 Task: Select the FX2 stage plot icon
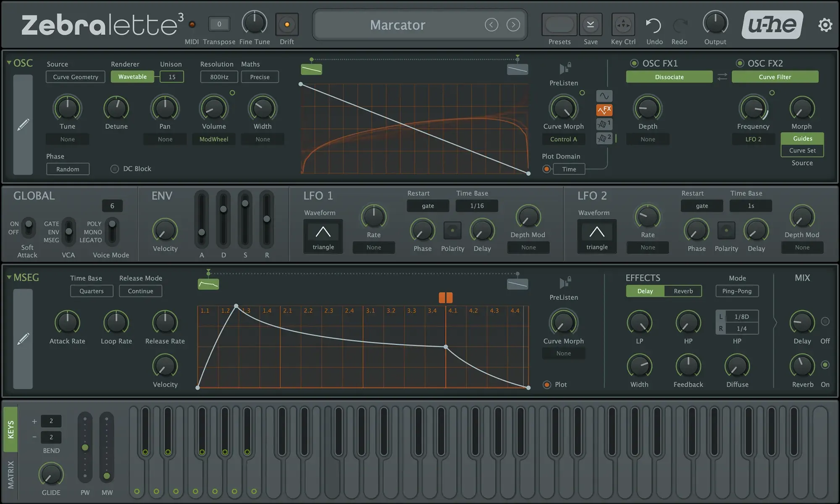(604, 138)
